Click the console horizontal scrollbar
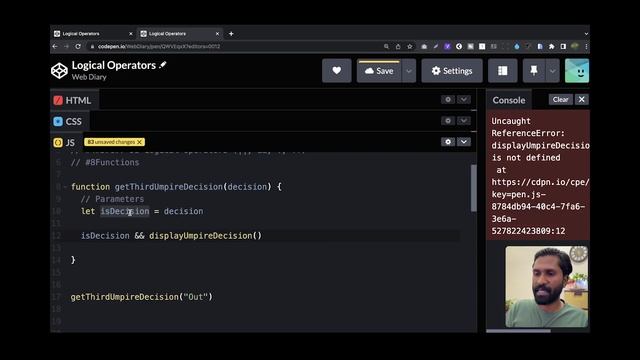The height and width of the screenshot is (360, 640). point(518,331)
